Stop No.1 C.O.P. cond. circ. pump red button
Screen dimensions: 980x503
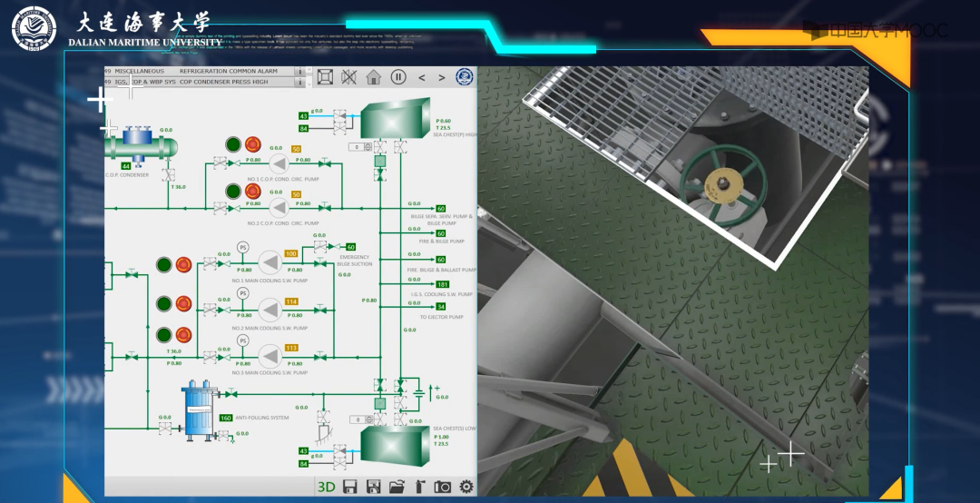click(x=252, y=144)
